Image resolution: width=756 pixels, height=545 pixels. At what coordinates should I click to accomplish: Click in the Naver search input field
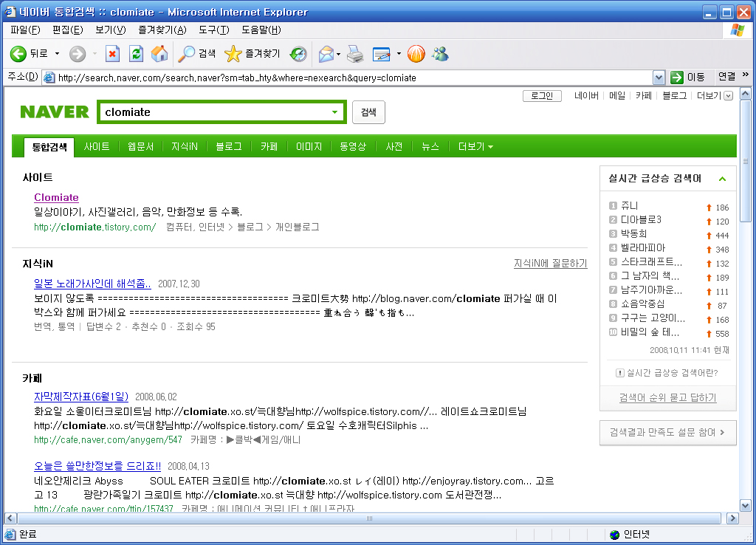tap(215, 112)
